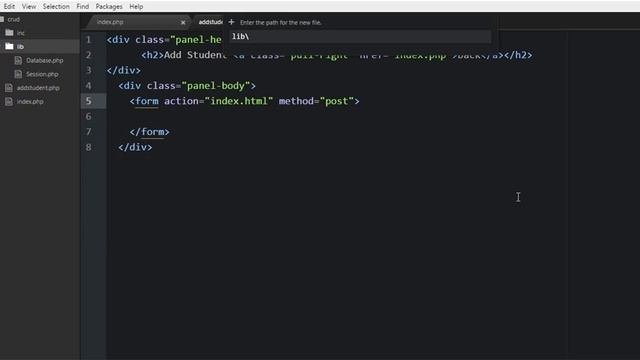The image size is (640, 360).
Task: Click the closing </form> tag
Action: [149, 132]
